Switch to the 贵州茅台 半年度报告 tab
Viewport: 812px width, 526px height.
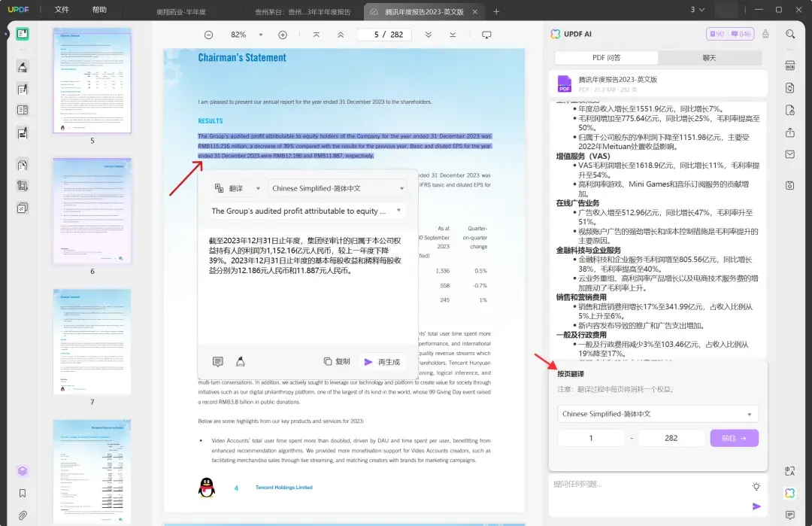303,11
